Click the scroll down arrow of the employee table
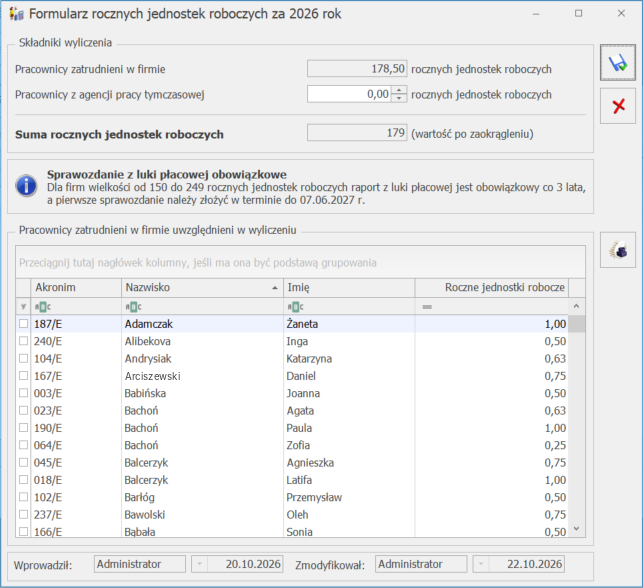The height and width of the screenshot is (588, 643). (x=577, y=529)
